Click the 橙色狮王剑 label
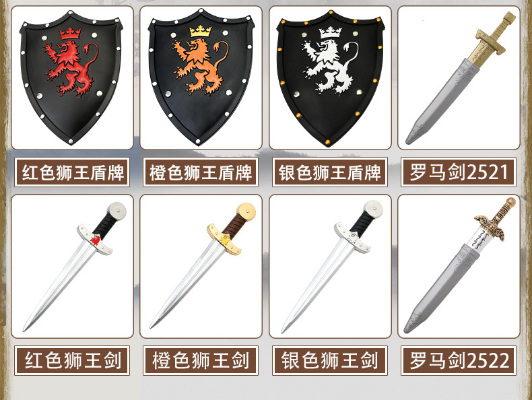The image size is (532, 400). (x=201, y=360)
